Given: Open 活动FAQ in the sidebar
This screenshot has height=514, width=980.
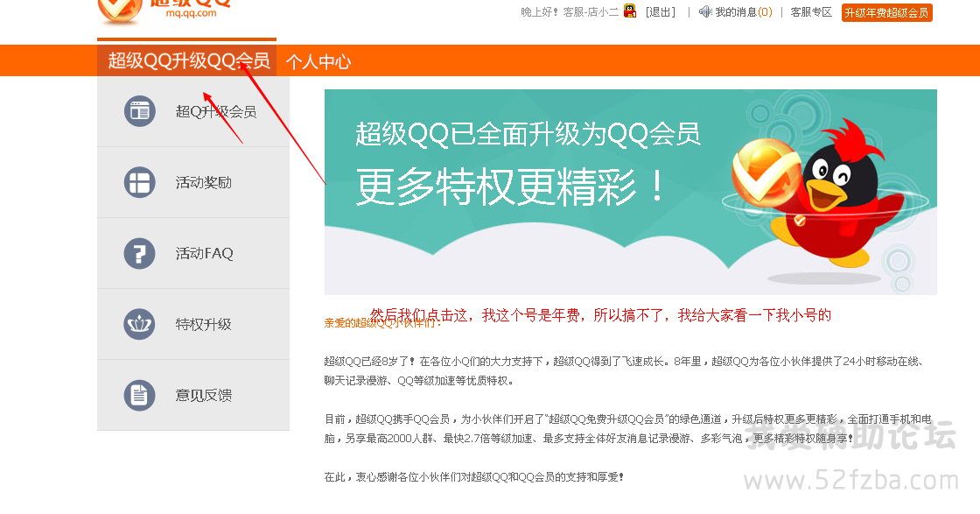Looking at the screenshot, I should (193, 253).
